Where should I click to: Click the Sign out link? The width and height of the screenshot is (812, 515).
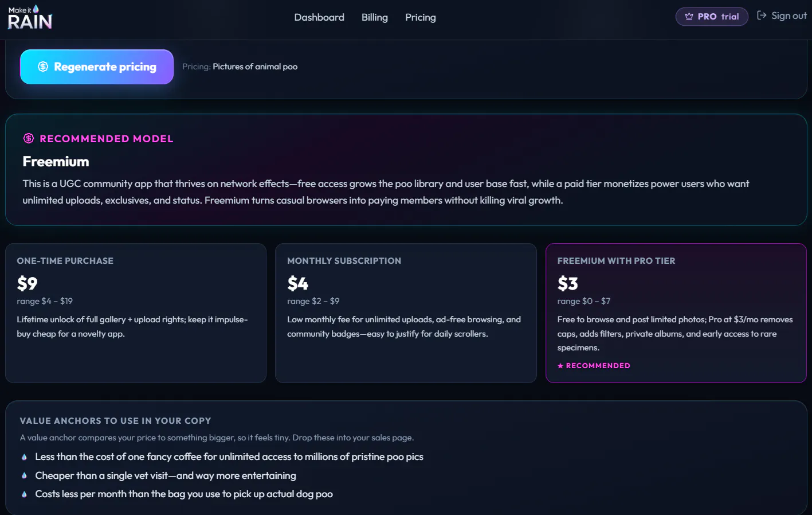(782, 15)
